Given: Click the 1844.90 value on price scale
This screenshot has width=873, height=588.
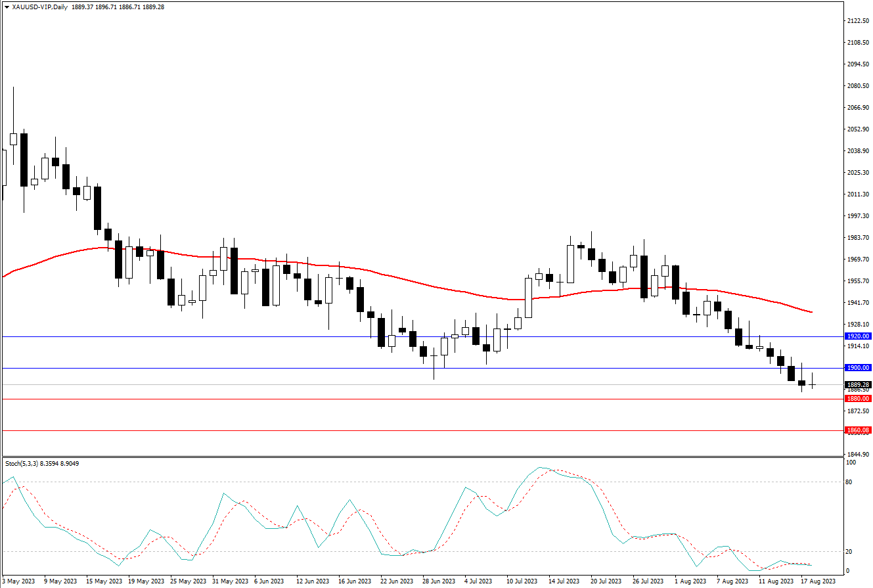Looking at the screenshot, I should coord(858,454).
